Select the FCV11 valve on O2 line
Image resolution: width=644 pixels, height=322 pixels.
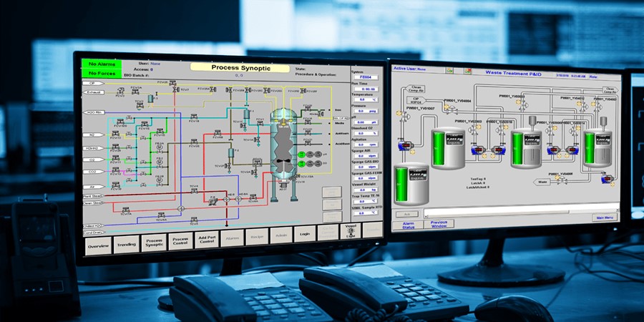coord(116,158)
